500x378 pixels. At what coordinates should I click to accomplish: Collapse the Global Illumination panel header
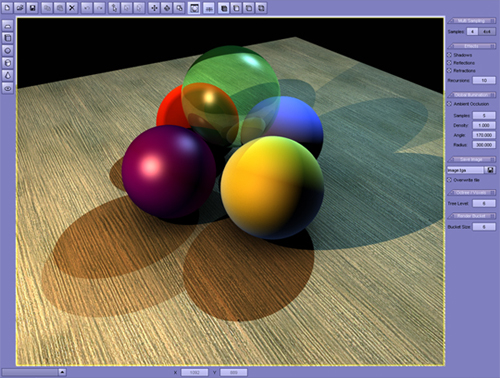tap(471, 95)
